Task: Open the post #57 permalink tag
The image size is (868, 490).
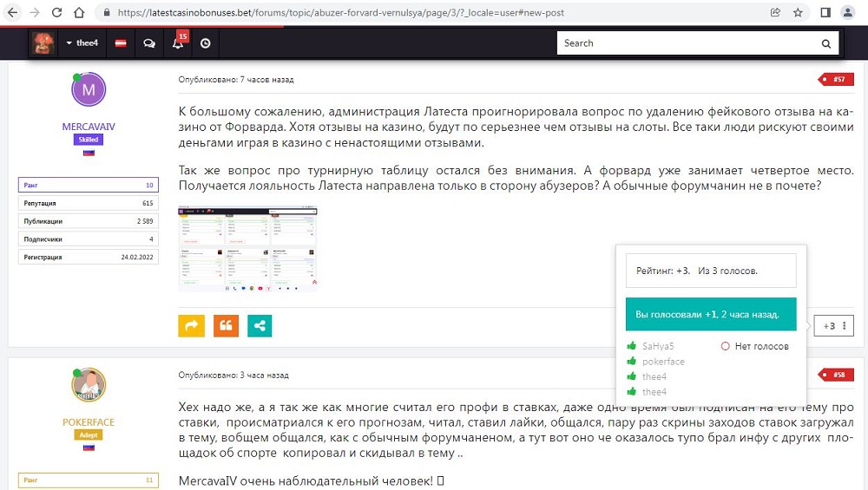Action: [x=837, y=80]
